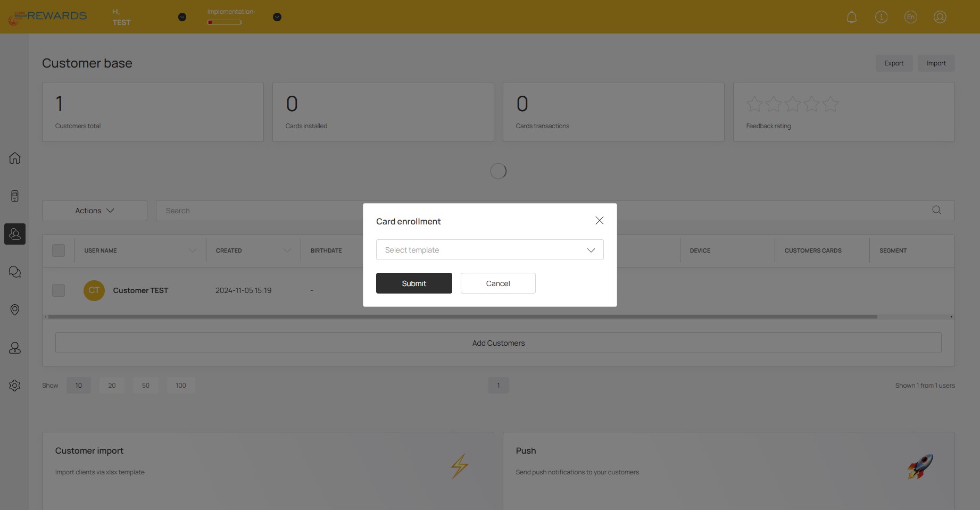Click the Cards installed stat card
The image size is (980, 510).
(x=383, y=112)
